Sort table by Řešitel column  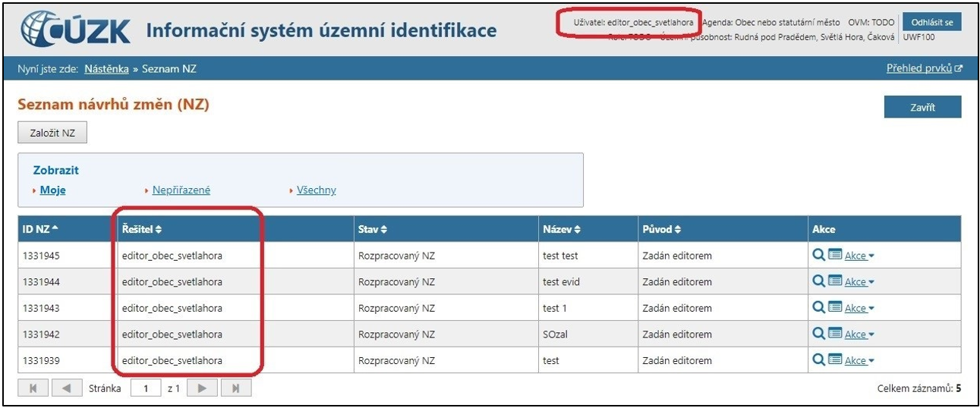pyautogui.click(x=142, y=229)
